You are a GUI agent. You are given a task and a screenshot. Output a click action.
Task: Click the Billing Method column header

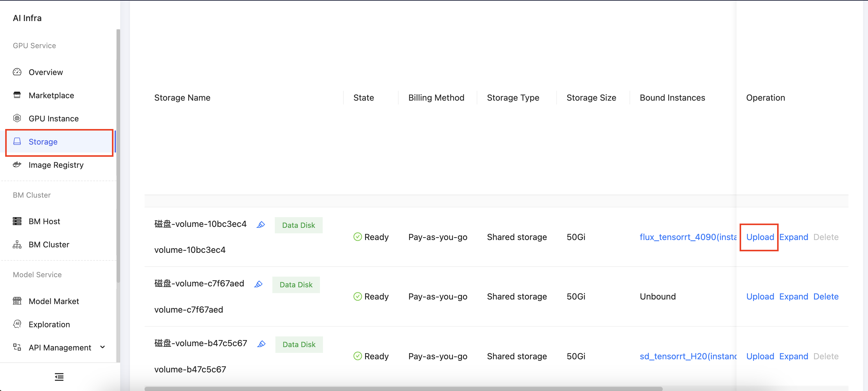point(436,98)
